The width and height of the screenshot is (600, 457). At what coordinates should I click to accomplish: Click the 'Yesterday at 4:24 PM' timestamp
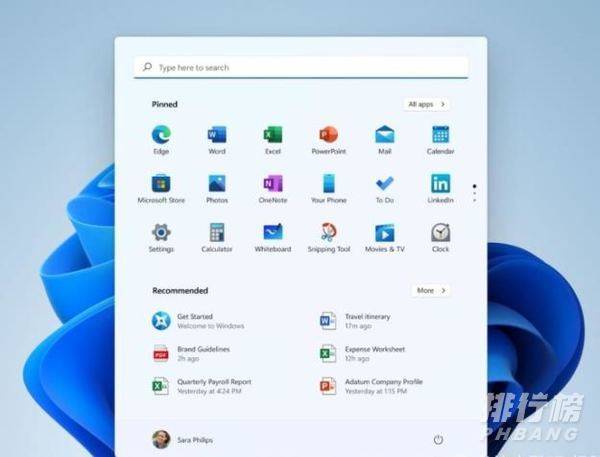click(209, 391)
